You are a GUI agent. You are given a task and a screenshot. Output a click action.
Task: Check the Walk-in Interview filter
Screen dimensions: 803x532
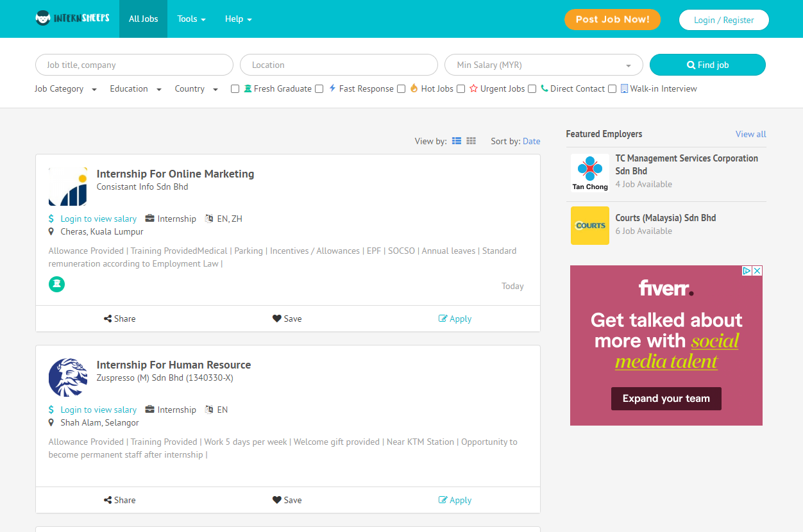coord(613,89)
